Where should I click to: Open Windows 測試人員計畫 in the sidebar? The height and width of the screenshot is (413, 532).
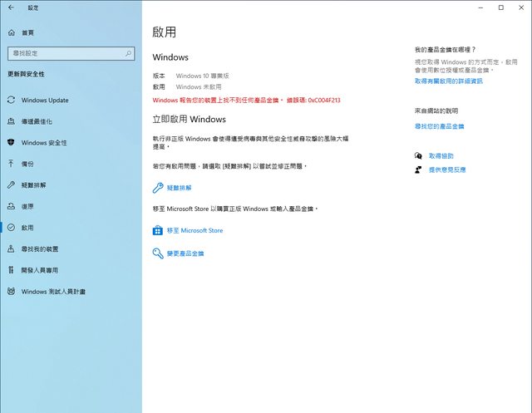(53, 292)
